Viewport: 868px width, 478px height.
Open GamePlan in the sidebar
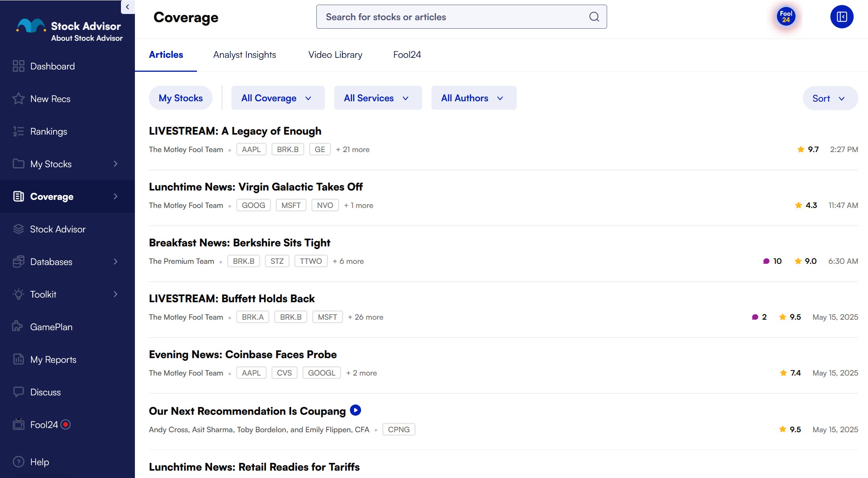[x=51, y=327]
